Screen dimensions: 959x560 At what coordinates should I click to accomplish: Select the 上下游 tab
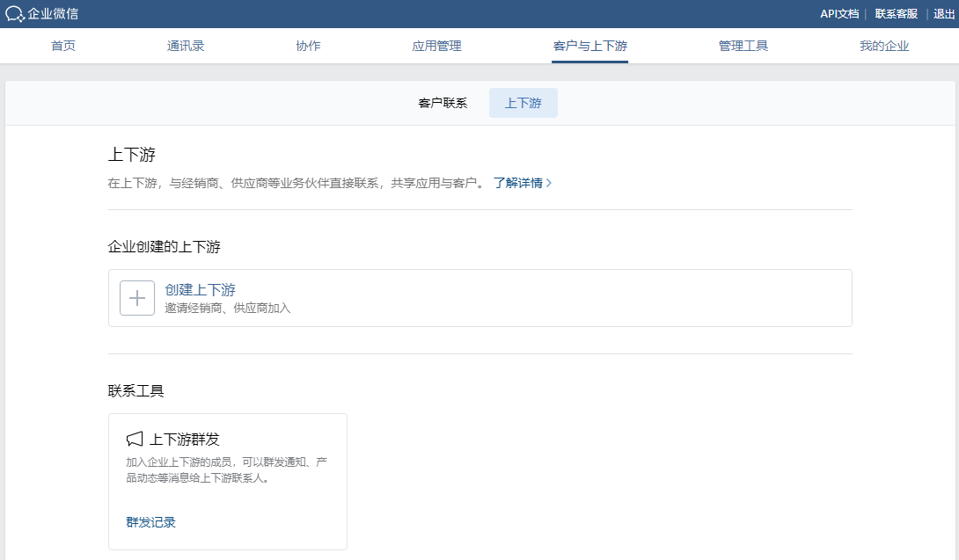pos(523,102)
